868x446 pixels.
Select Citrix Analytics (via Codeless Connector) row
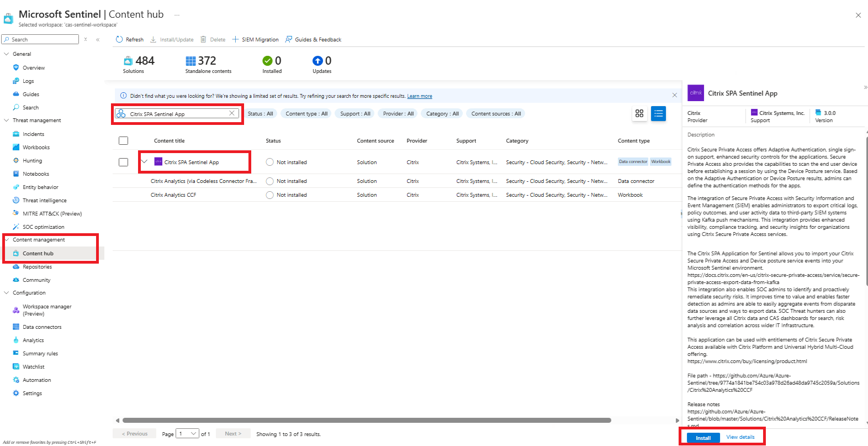click(396, 181)
